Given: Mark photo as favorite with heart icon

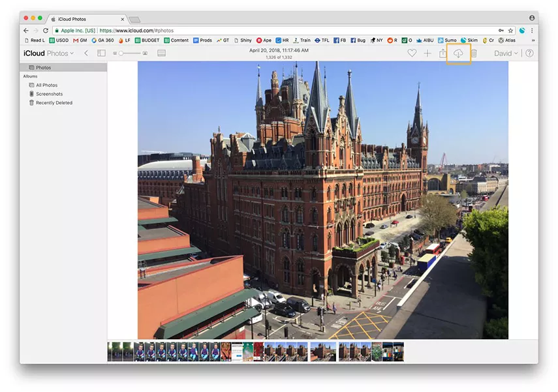Looking at the screenshot, I should [412, 53].
